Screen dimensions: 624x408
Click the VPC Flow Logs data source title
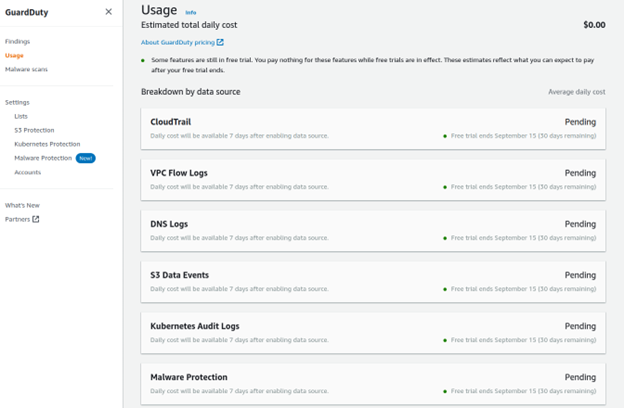(179, 173)
